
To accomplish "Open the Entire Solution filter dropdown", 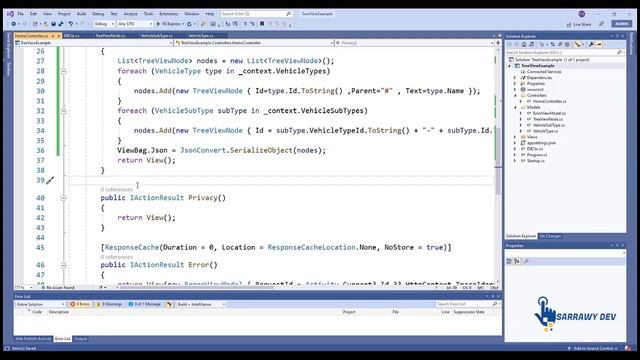I will 40,304.
